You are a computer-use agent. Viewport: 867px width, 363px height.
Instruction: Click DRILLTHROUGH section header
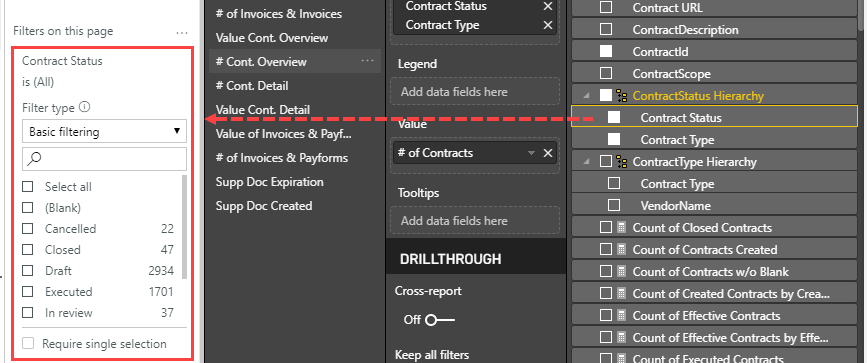pos(450,259)
